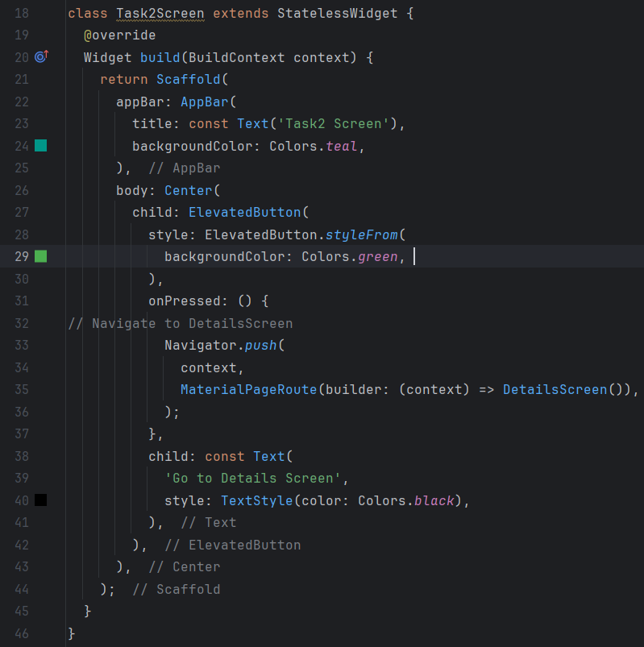Click the styleFrom method call
Viewport: 644px width, 647px height.
coord(362,234)
